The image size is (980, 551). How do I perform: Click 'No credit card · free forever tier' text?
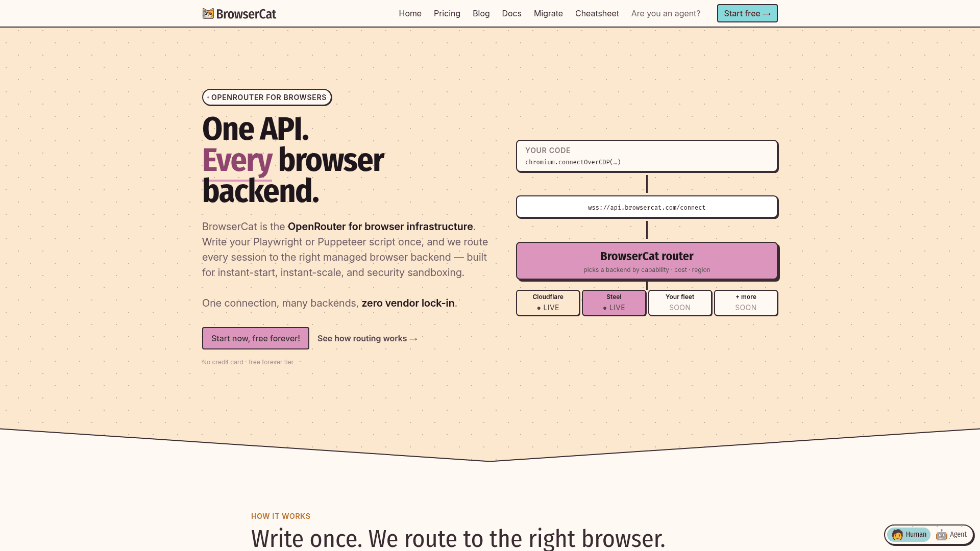pyautogui.click(x=248, y=362)
